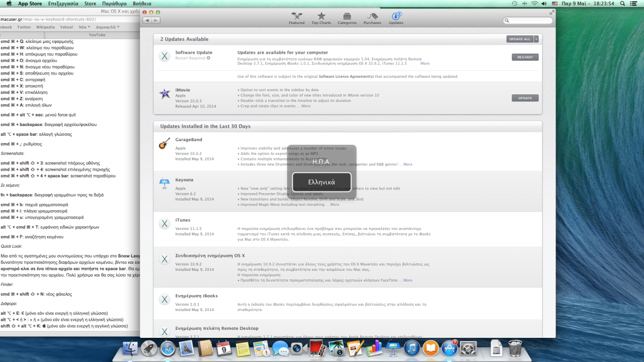Viewport: 644px width, 362px height.
Task: Open iTunes from the Dock
Action: click(x=412, y=349)
